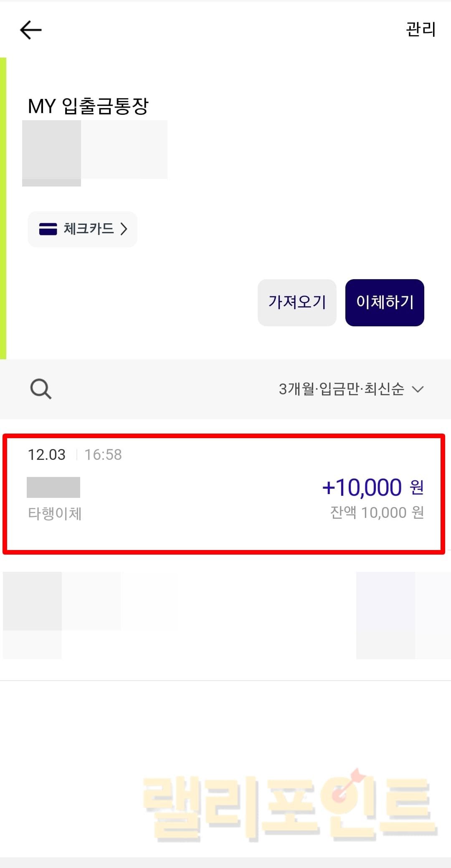Tap the blurred sender name in the transaction
The width and height of the screenshot is (451, 868).
53,487
